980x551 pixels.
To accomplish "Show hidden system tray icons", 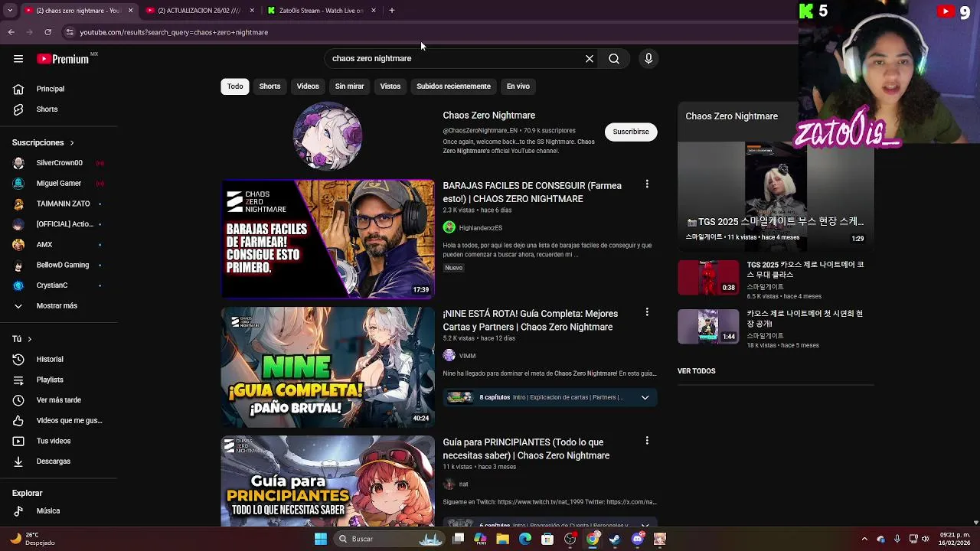I will [x=864, y=539].
